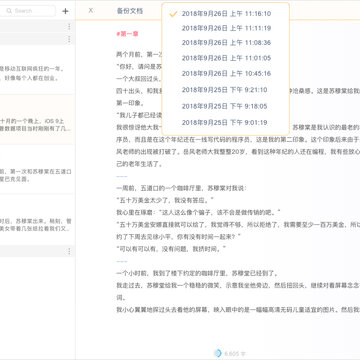This screenshot has width=360, height=360.
Task: Click the red #第一章 heading
Action: (x=127, y=34)
